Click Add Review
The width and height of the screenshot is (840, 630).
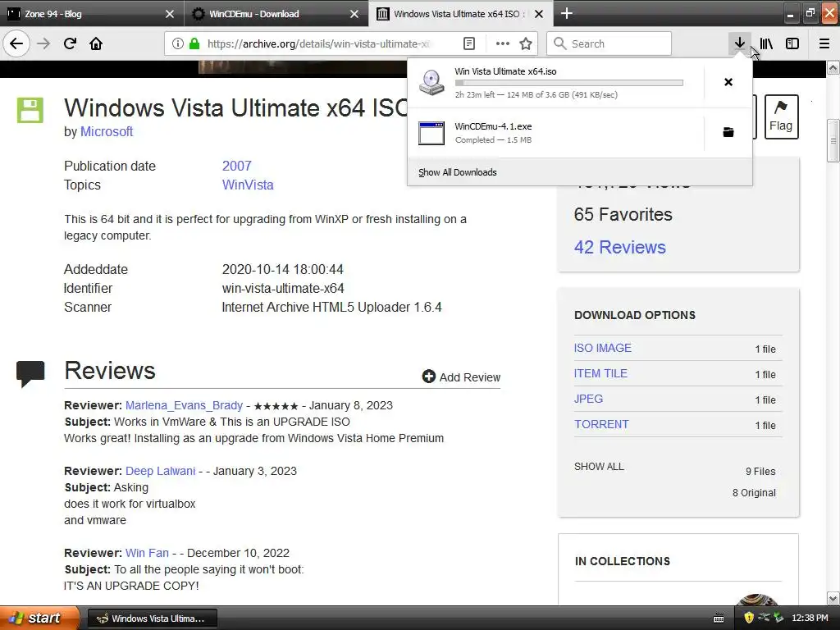pyautogui.click(x=461, y=377)
